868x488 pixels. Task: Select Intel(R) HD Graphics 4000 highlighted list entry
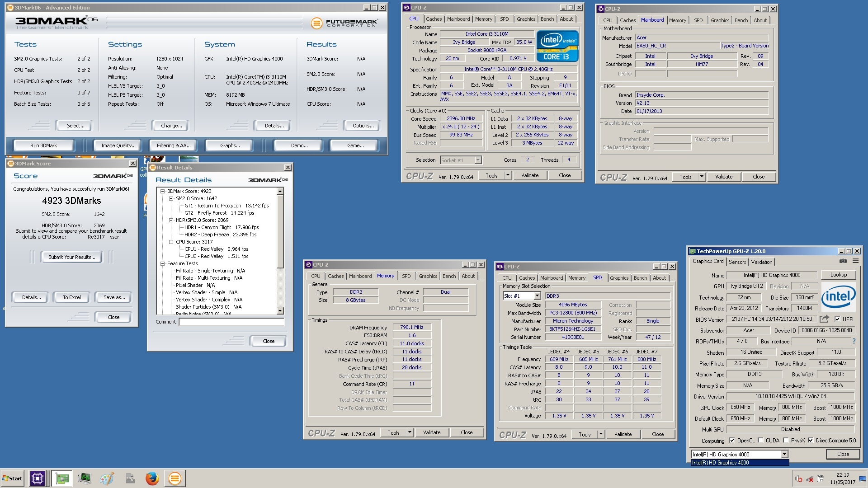pyautogui.click(x=740, y=463)
